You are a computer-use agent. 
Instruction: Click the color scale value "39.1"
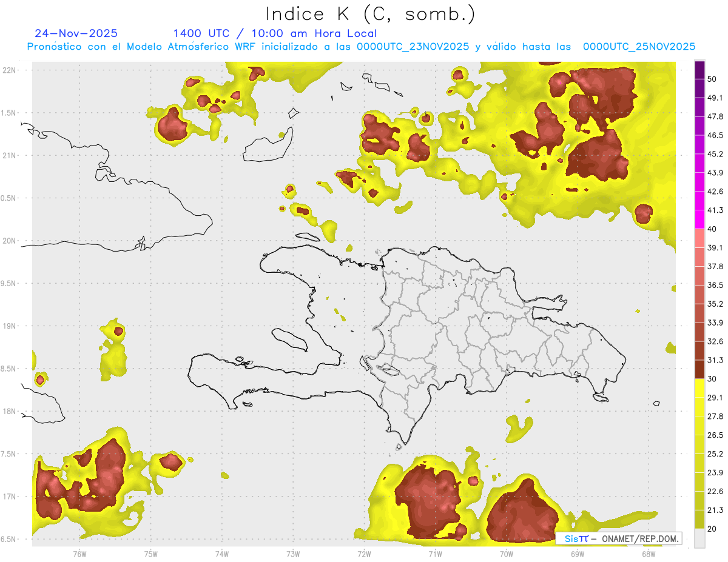pyautogui.click(x=715, y=247)
